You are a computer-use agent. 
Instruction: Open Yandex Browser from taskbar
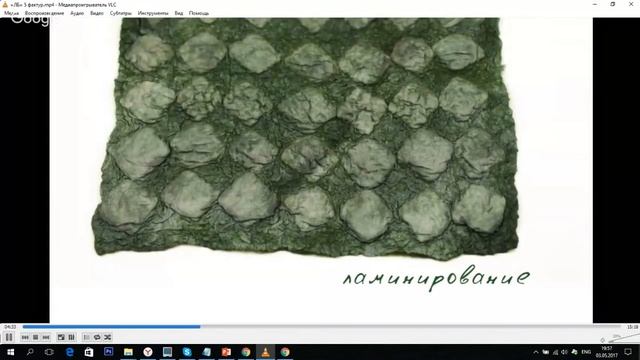148,352
